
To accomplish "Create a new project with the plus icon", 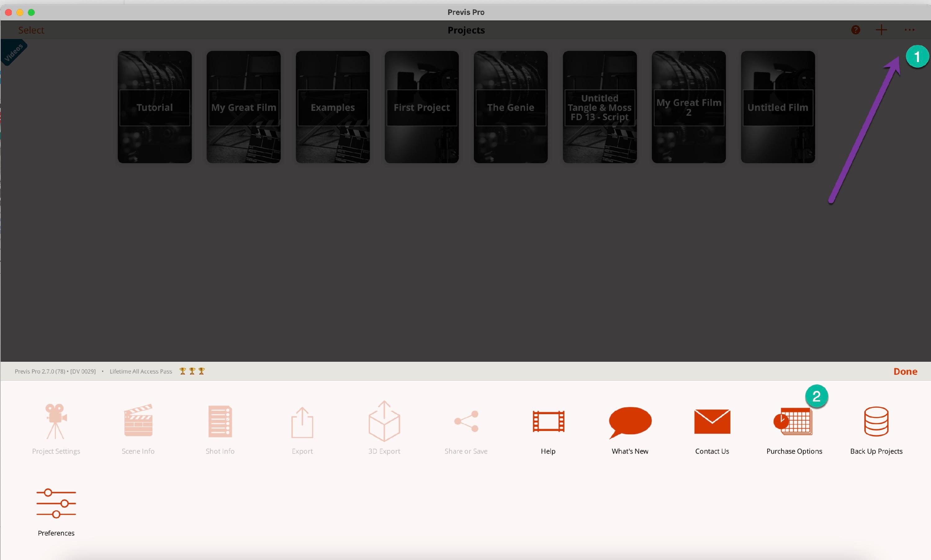I will tap(882, 30).
